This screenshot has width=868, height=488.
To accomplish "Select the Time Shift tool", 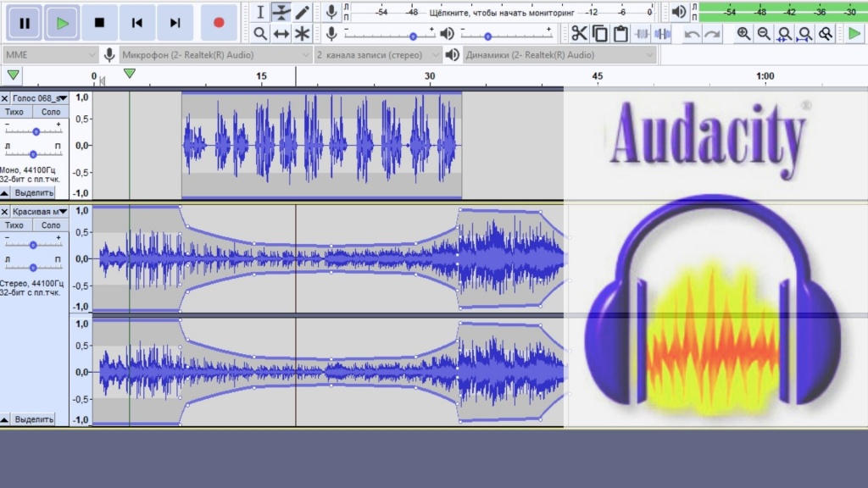I will click(281, 34).
